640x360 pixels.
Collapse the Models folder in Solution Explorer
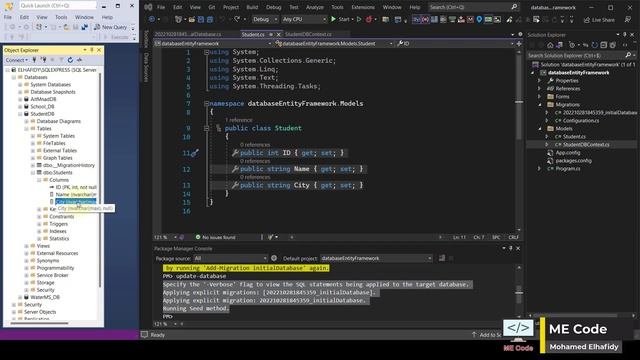pyautogui.click(x=540, y=129)
